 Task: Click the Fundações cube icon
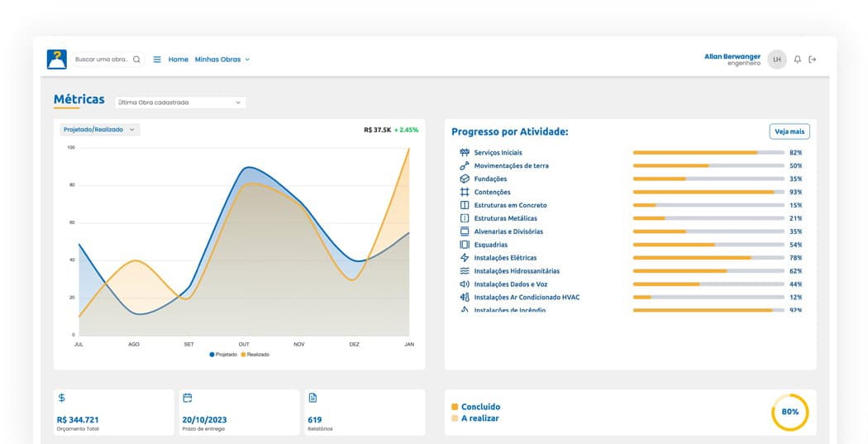coord(465,179)
